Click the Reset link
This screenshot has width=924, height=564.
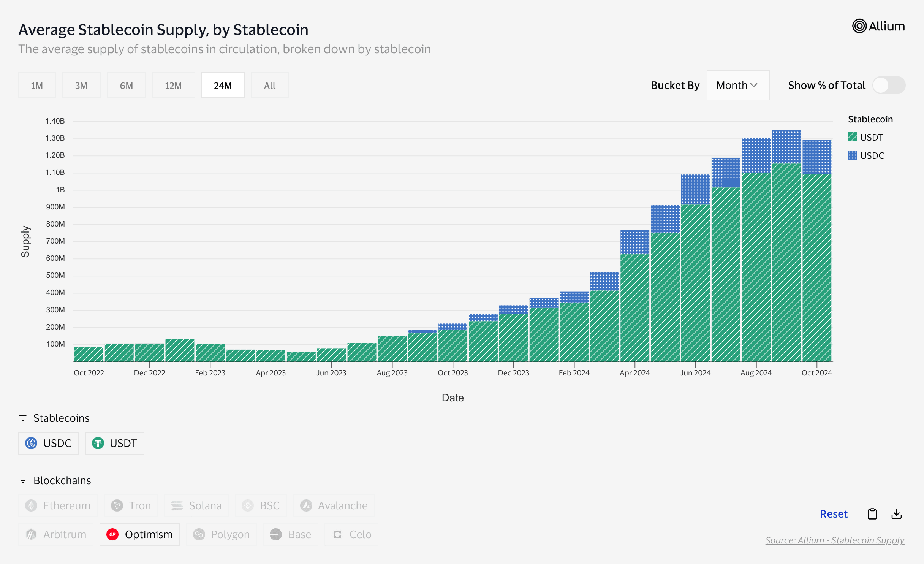click(834, 514)
